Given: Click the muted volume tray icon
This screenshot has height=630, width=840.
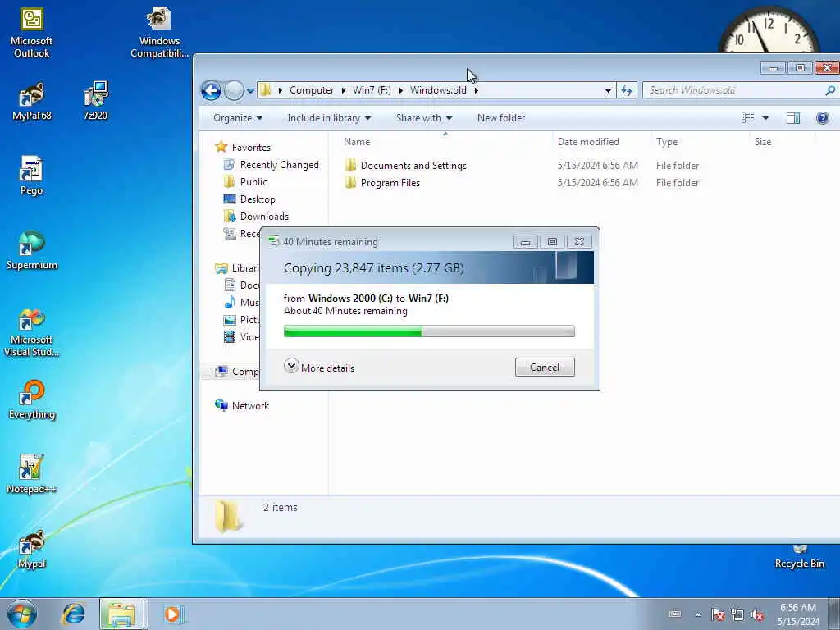Looking at the screenshot, I should [x=757, y=614].
